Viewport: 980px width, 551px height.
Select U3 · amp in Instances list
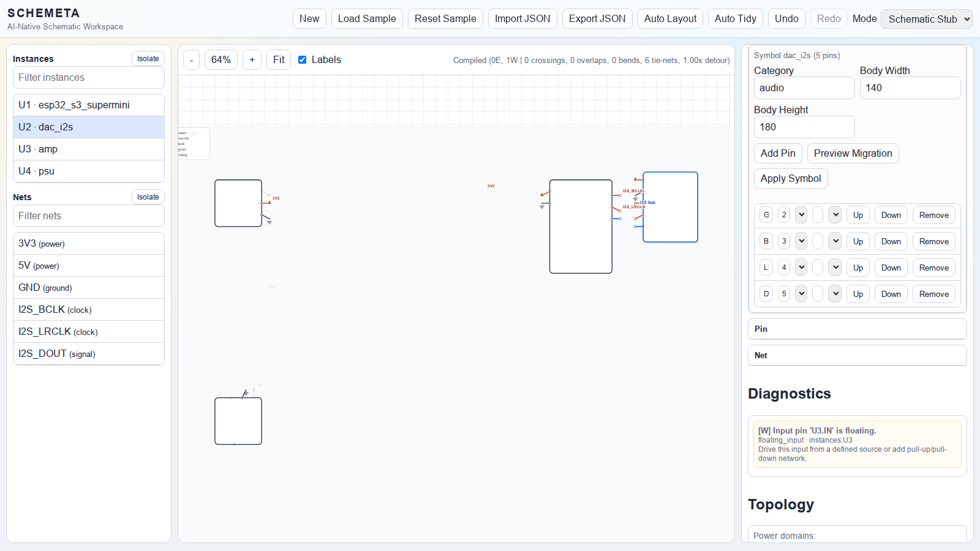click(89, 149)
